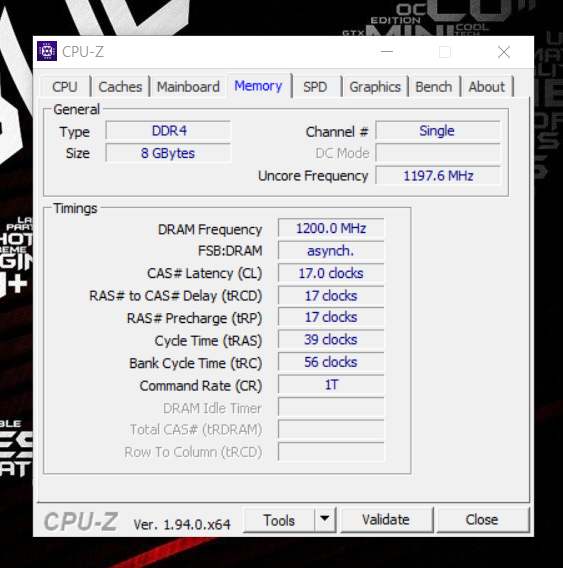Go to the SPD tab
Image resolution: width=563 pixels, height=568 pixels.
tap(315, 87)
